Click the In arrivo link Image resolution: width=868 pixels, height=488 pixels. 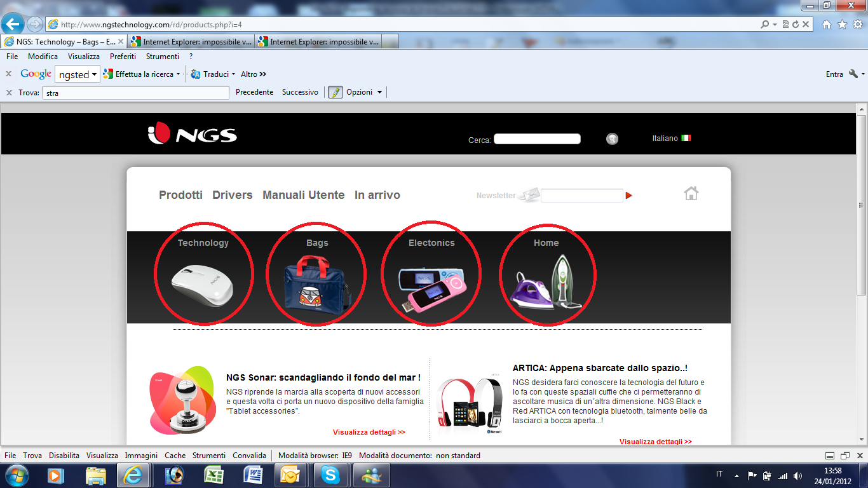pos(377,195)
